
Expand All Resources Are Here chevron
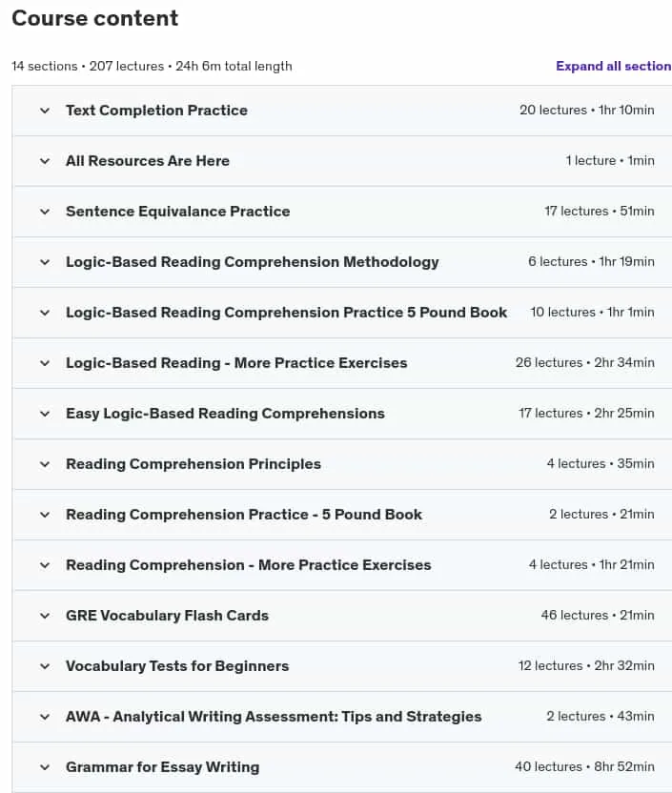[45, 161]
